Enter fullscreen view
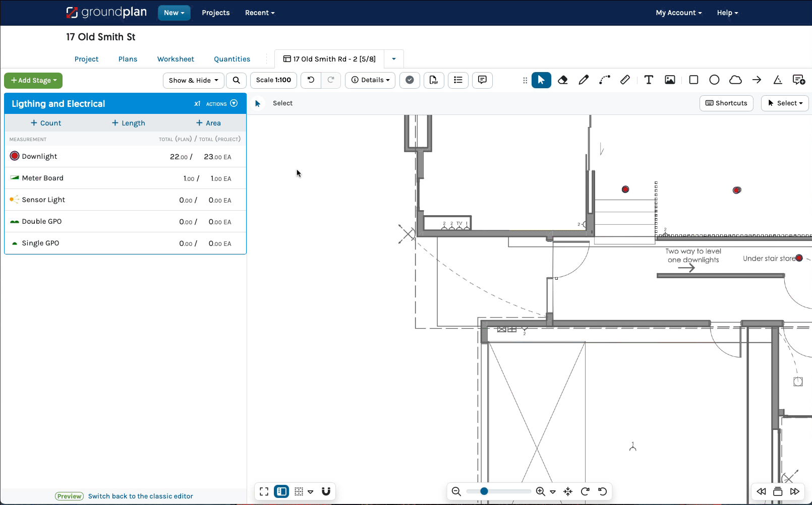Image resolution: width=812 pixels, height=505 pixels. pyautogui.click(x=264, y=491)
